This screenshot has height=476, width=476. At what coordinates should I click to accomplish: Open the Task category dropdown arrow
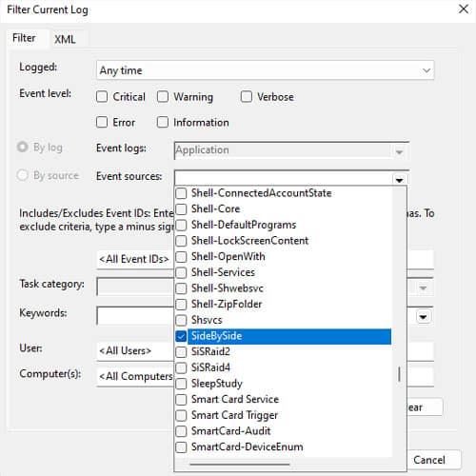tap(424, 288)
